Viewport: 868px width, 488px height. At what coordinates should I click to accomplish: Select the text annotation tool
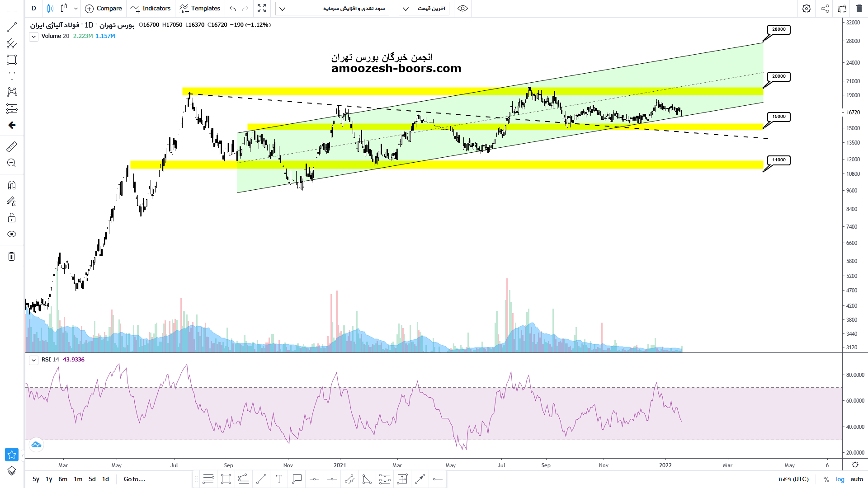click(12, 76)
